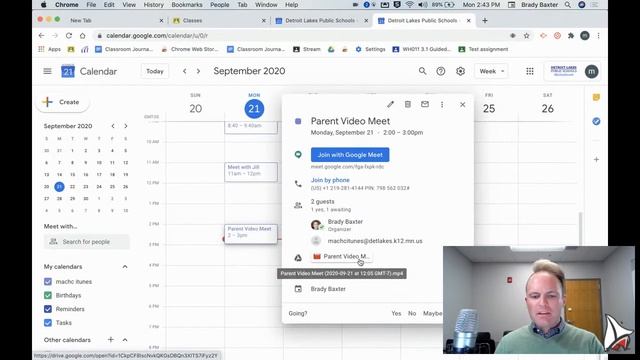
Task: Click the Today button
Action: [x=155, y=71]
